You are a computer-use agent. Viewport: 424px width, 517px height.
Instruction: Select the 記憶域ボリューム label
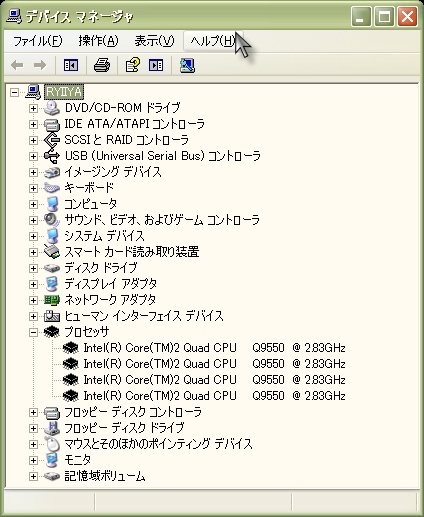coord(105,476)
